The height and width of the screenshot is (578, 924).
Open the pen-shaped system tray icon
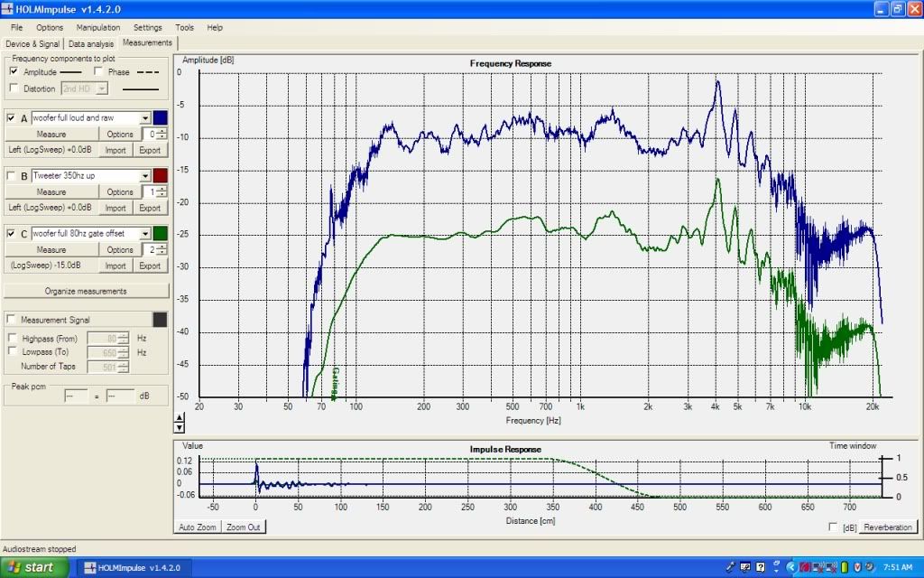pos(731,567)
